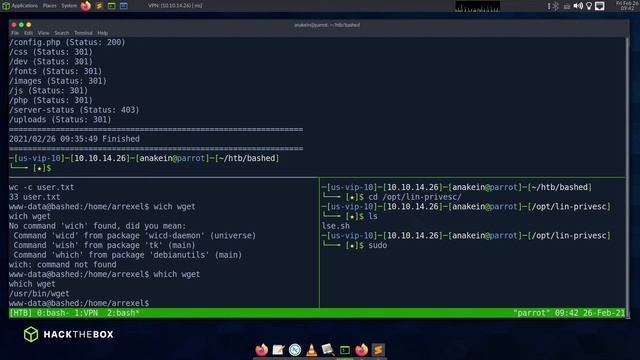Open the terminal File menu

point(15,33)
